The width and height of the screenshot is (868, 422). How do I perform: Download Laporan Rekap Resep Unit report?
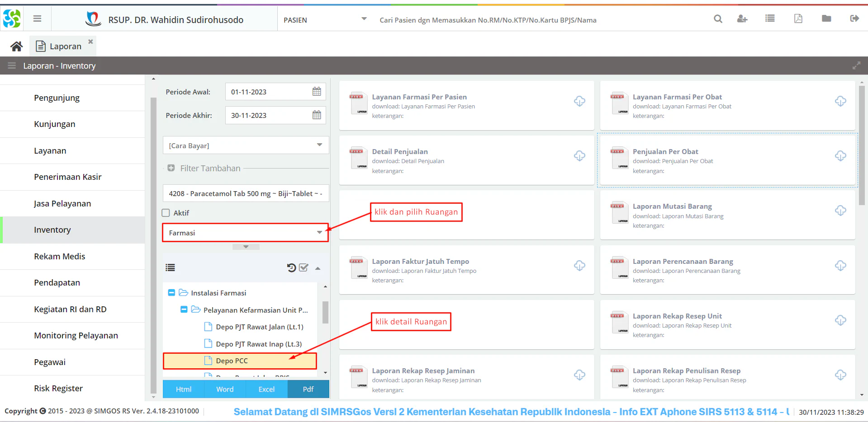[840, 320]
